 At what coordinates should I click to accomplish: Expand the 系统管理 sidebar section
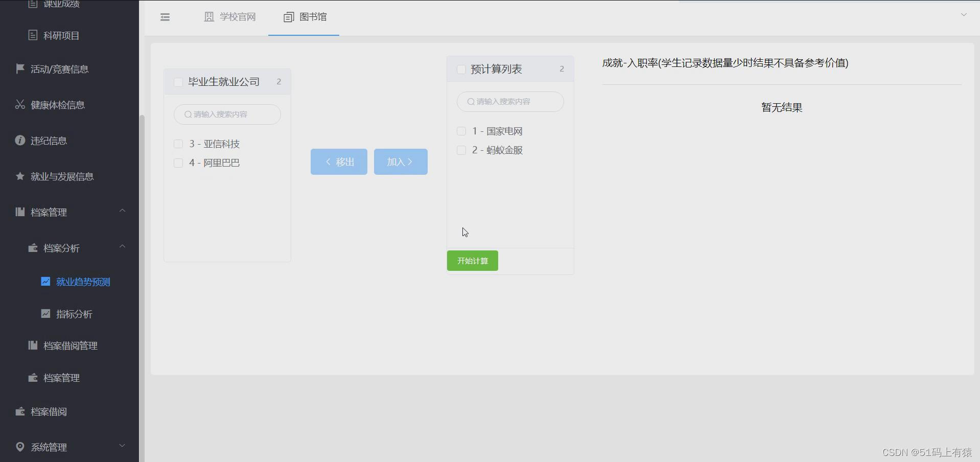click(122, 446)
